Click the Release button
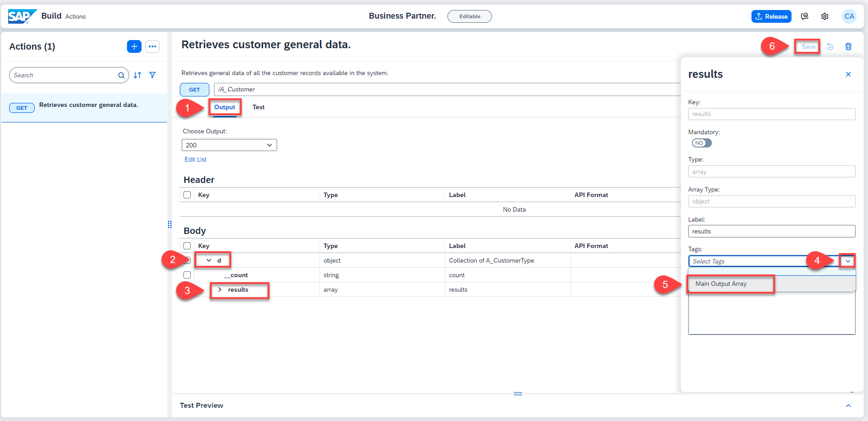This screenshot has width=868, height=421. click(x=772, y=16)
